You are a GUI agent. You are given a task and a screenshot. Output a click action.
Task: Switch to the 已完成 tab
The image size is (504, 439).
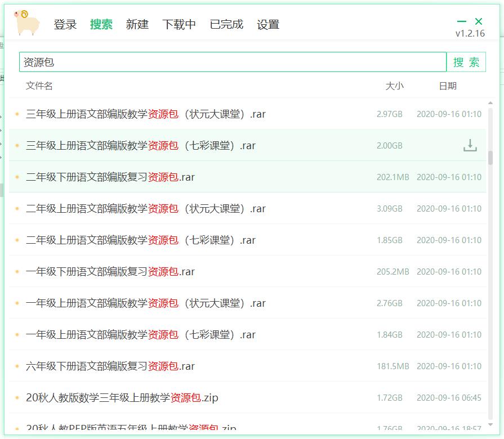coord(227,24)
